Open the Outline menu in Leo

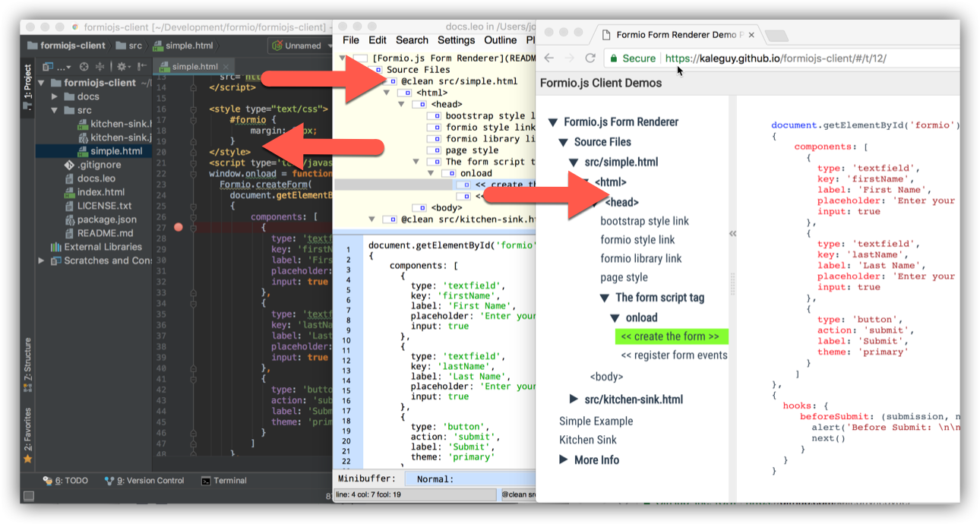pos(501,40)
